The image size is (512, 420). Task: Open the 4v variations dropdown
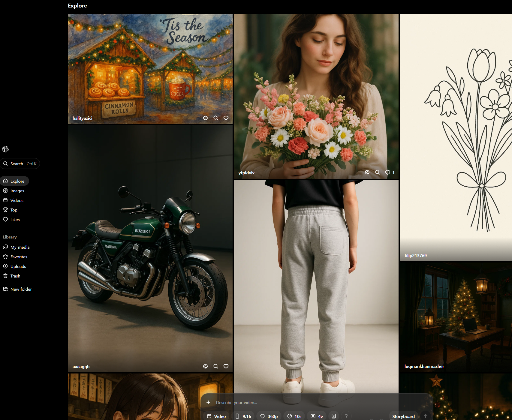pos(317,416)
